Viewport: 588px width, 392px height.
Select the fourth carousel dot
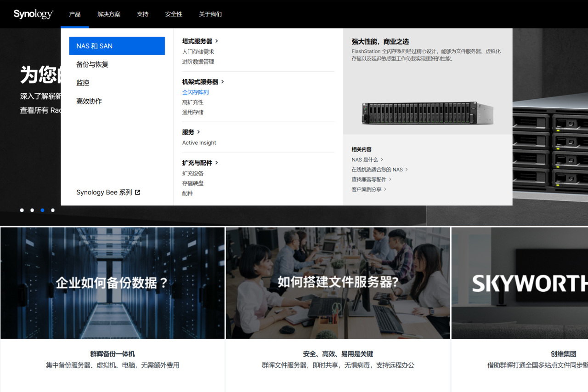coord(53,210)
